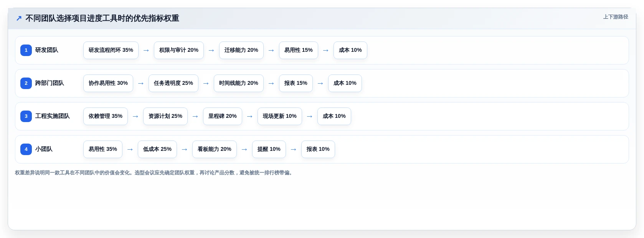Select the 协作易用性 30% chip
The image size is (644, 238).
click(x=108, y=83)
